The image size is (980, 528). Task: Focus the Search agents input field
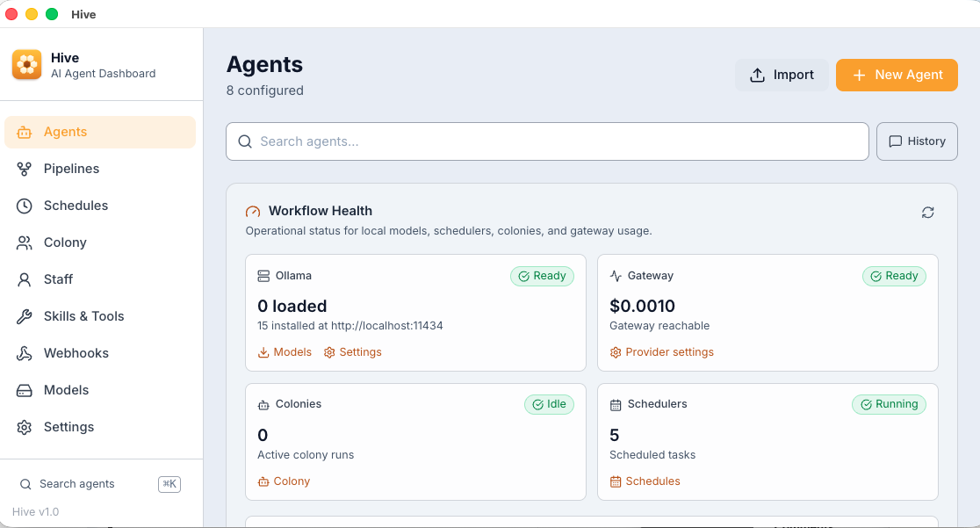click(x=547, y=141)
